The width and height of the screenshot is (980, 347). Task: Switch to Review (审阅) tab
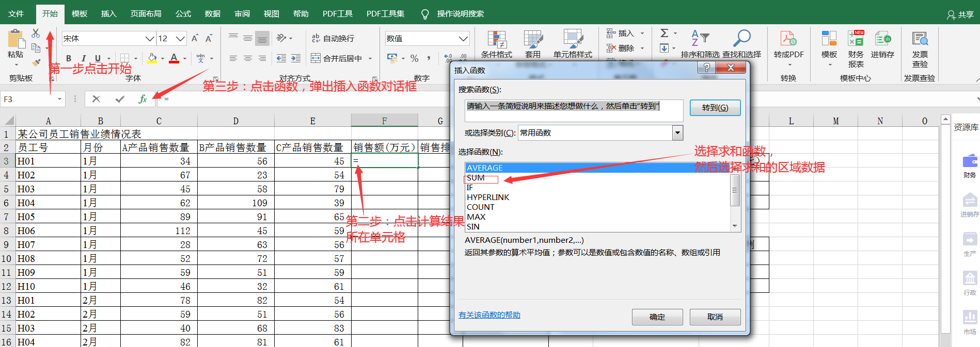click(x=242, y=14)
